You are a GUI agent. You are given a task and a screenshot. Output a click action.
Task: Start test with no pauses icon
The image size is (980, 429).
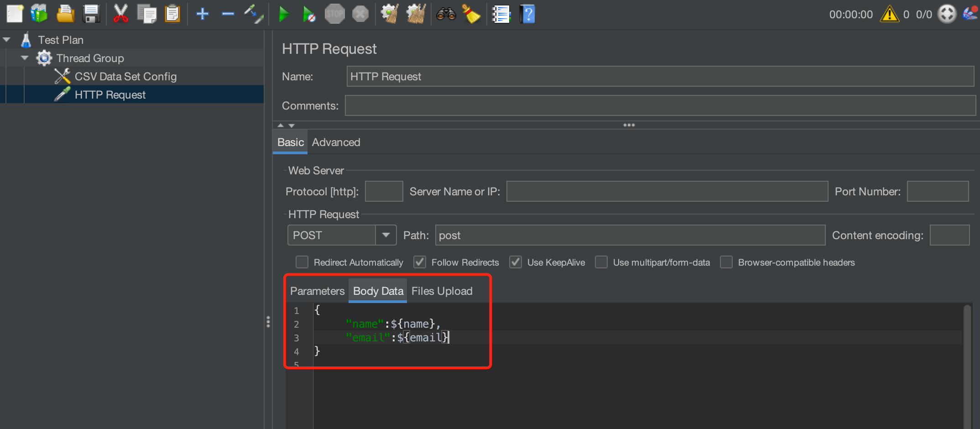coord(309,14)
